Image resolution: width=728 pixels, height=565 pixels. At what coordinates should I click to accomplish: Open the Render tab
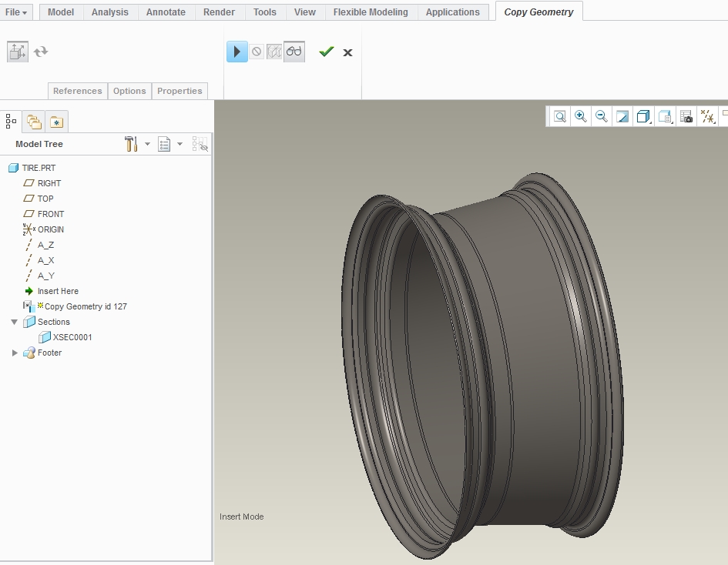point(219,12)
